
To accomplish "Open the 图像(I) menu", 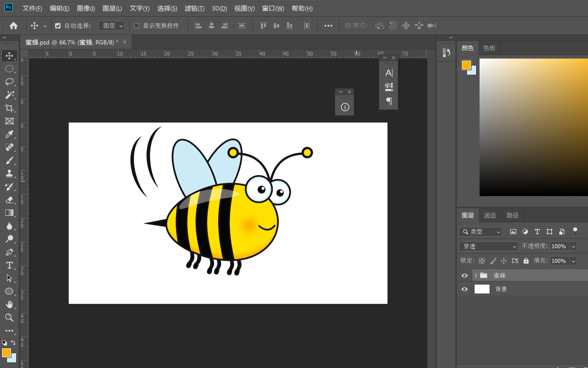I will (86, 8).
